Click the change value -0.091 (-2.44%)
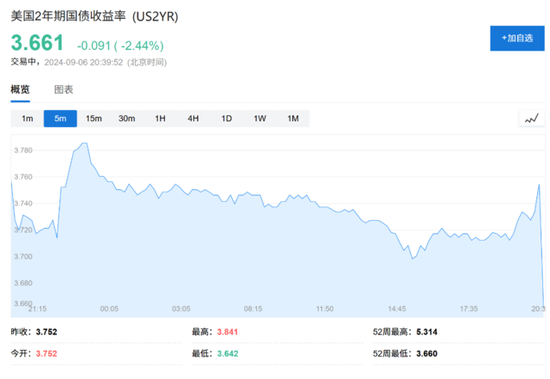The image size is (550, 379). [x=120, y=46]
